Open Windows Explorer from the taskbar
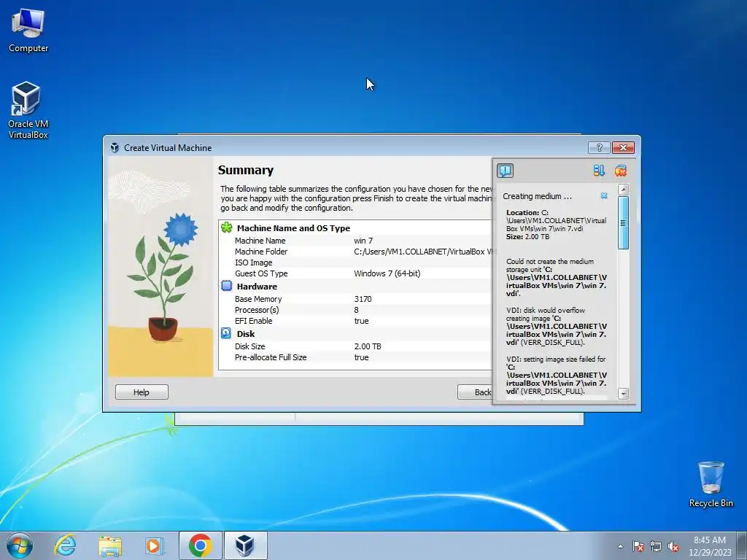This screenshot has height=560, width=747. pyautogui.click(x=110, y=545)
